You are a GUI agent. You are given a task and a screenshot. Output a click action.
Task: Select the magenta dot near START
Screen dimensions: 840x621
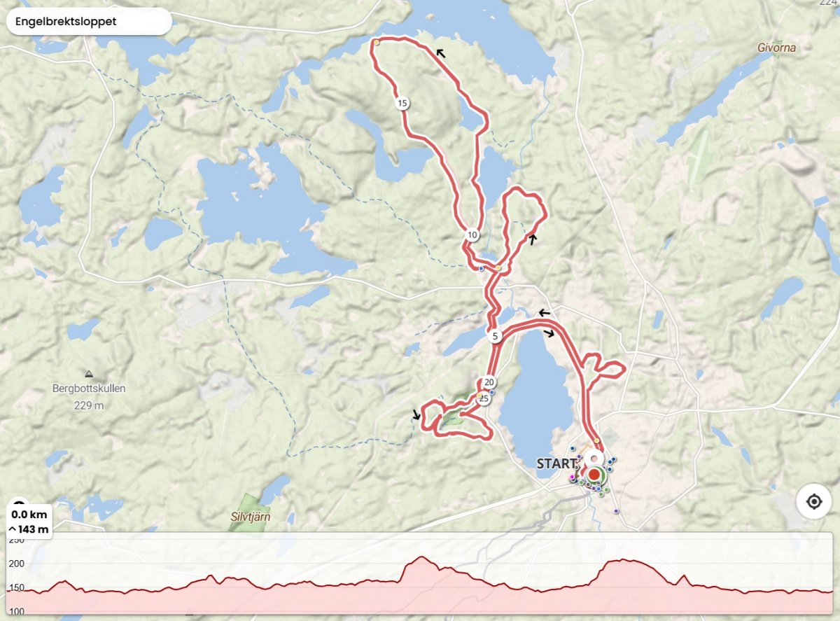click(x=572, y=477)
